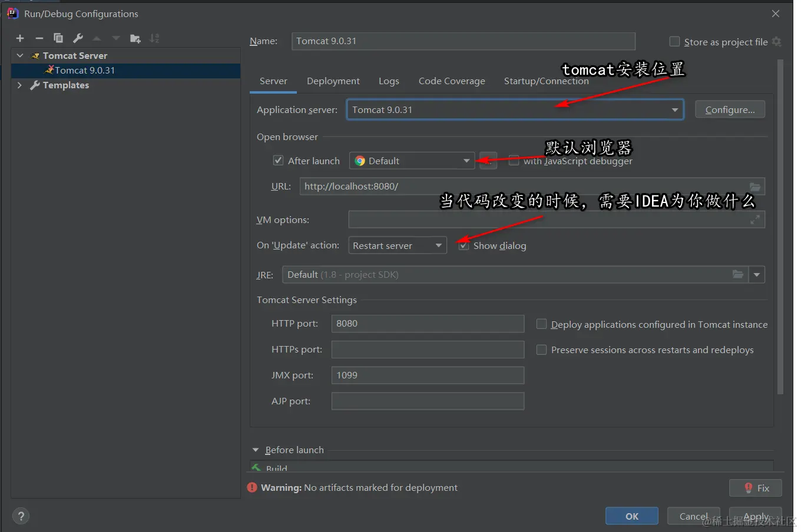Select Tomcat 9.0.31 configuration in tree
Viewport: 801px width, 532px height.
(x=125, y=71)
